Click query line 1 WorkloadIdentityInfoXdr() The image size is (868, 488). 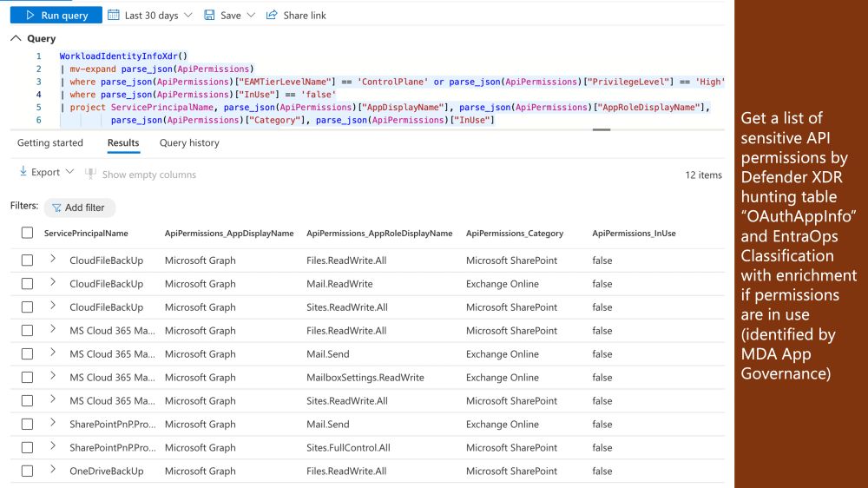point(123,56)
